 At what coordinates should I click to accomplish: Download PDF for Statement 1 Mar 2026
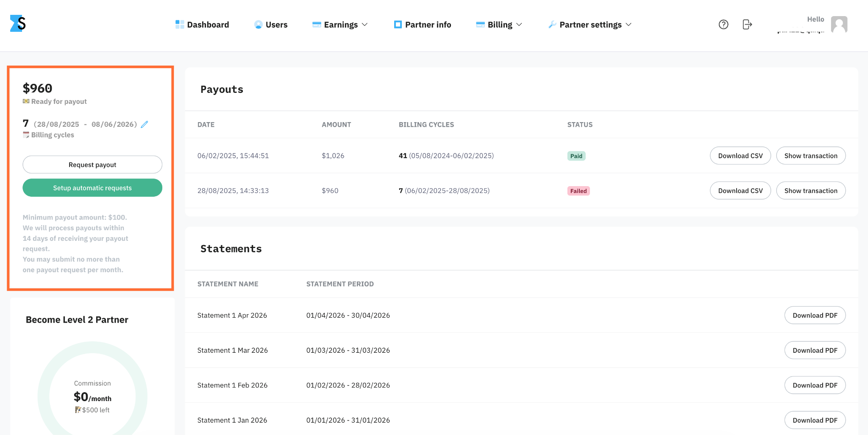(815, 350)
